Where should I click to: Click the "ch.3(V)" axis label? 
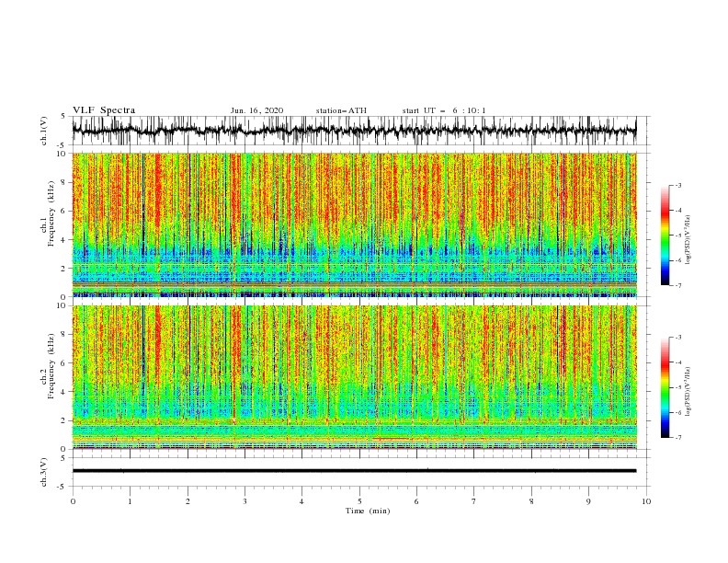(44, 472)
